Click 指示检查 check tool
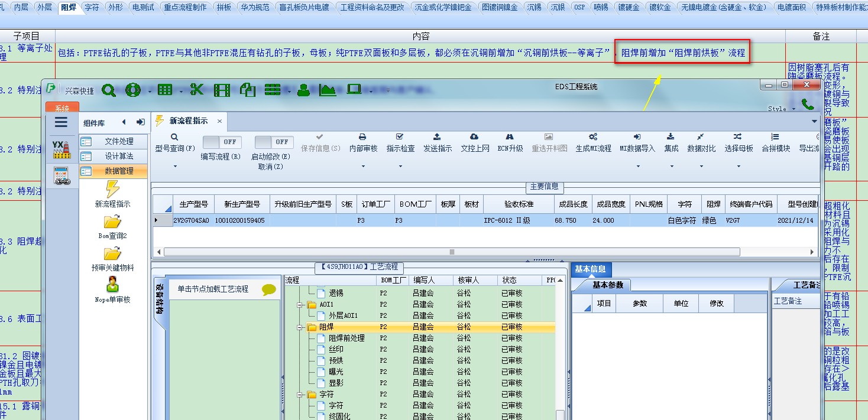Screen dimensions: 868x420 [x=400, y=142]
